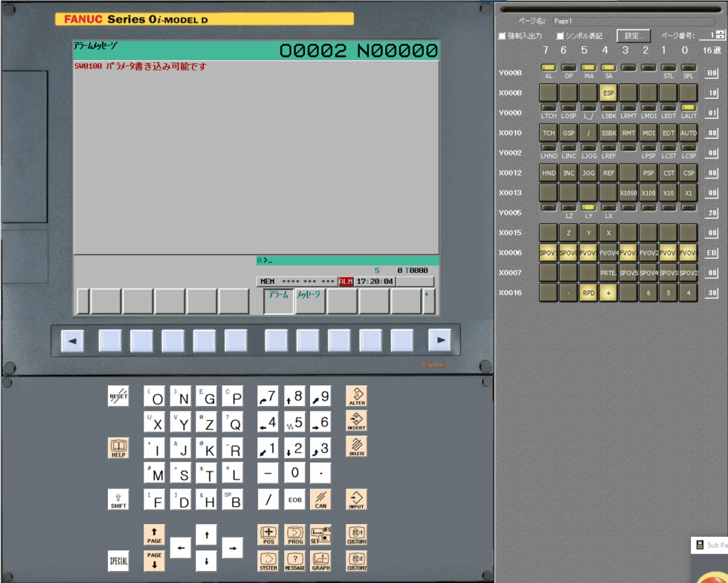This screenshot has height=583, width=728.
Task: Click the cursor left arrow key
Action: pos(181,547)
